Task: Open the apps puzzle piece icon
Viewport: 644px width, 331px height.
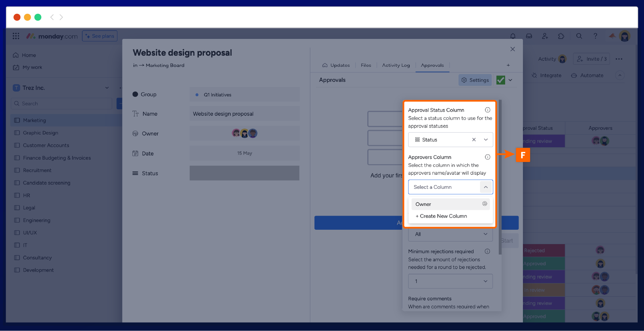Action: click(561, 36)
